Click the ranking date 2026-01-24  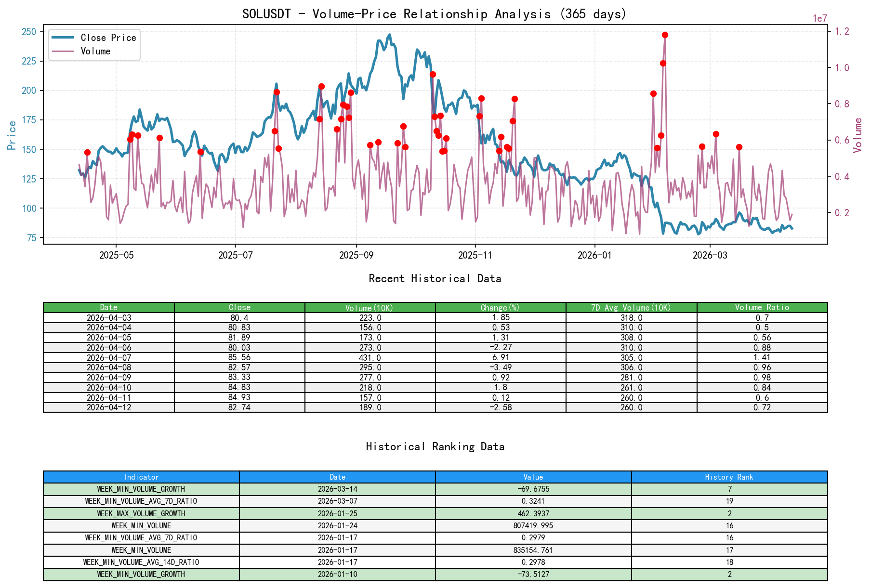tap(337, 525)
